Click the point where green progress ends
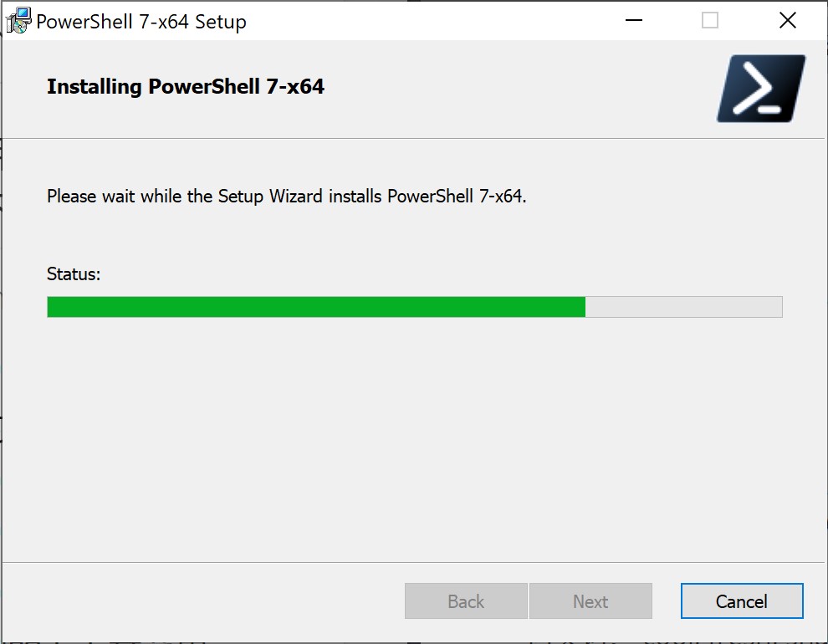The image size is (828, 644). pyautogui.click(x=585, y=307)
